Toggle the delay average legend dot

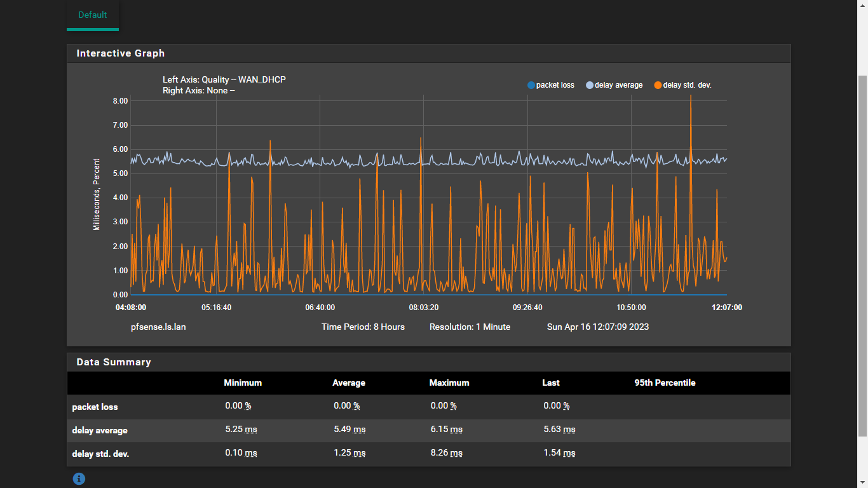point(590,85)
